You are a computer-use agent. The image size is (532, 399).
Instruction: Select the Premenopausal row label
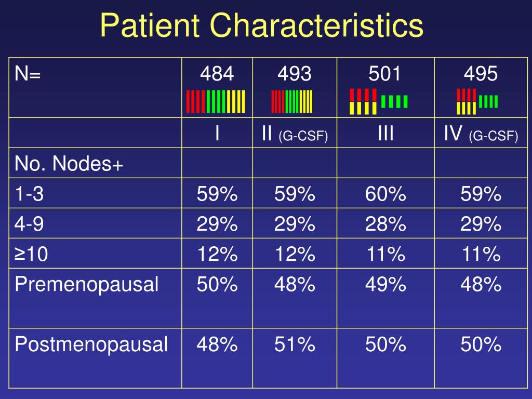coord(87,285)
